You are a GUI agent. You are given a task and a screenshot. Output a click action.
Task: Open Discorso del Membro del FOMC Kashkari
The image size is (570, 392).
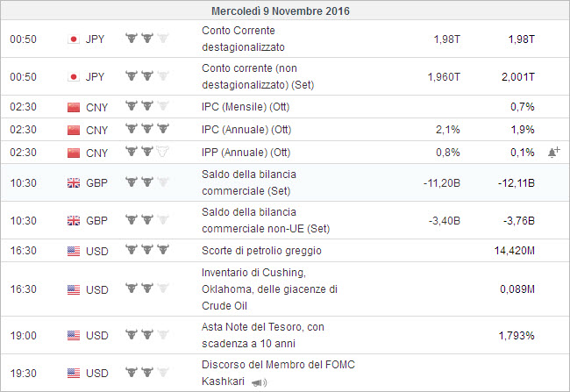click(x=278, y=365)
